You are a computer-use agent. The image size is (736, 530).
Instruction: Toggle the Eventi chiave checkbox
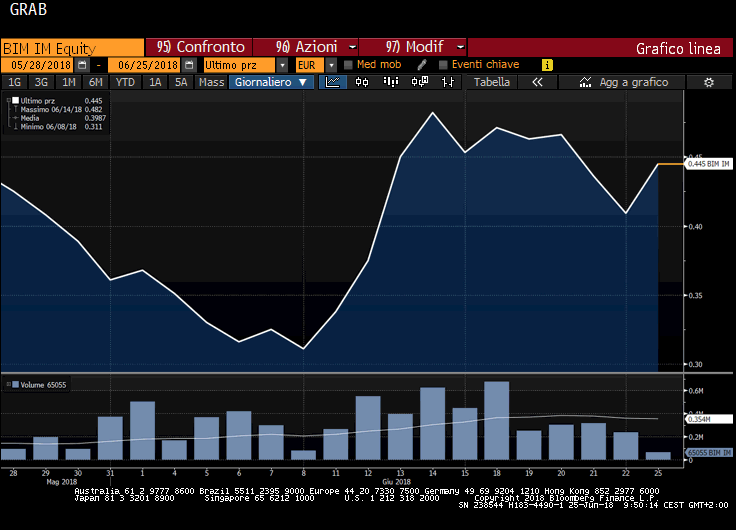pyautogui.click(x=443, y=65)
